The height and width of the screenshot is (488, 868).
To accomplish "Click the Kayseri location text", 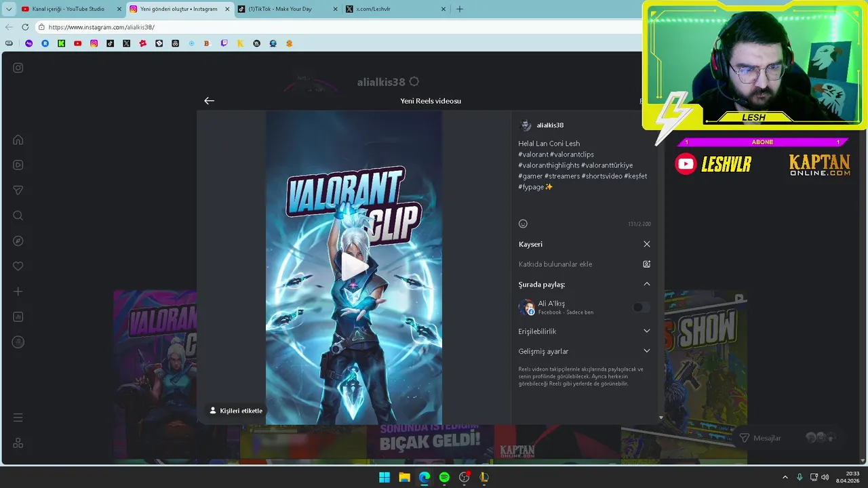I will [530, 244].
